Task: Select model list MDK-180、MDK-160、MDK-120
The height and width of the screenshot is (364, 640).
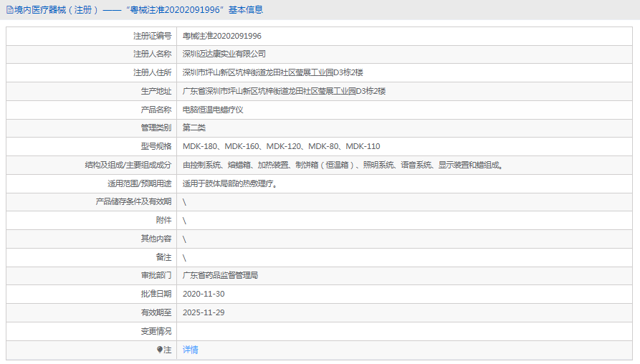Action: [x=281, y=146]
